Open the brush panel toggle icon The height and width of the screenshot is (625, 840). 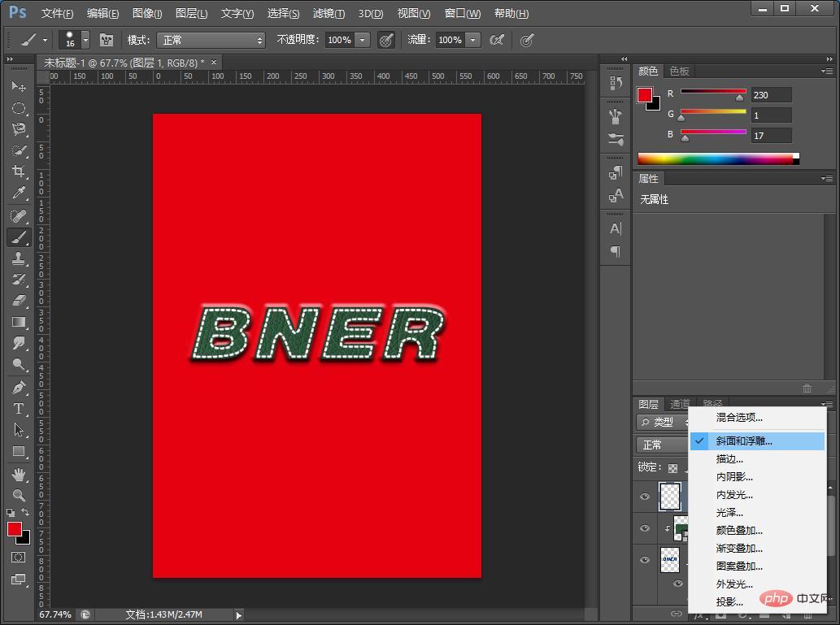tap(107, 40)
